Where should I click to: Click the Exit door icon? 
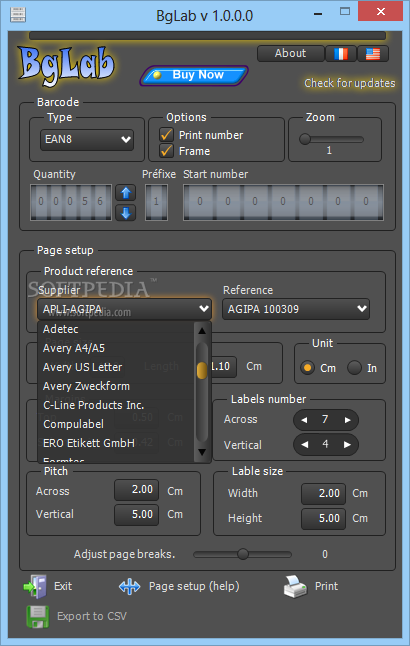pos(35,586)
